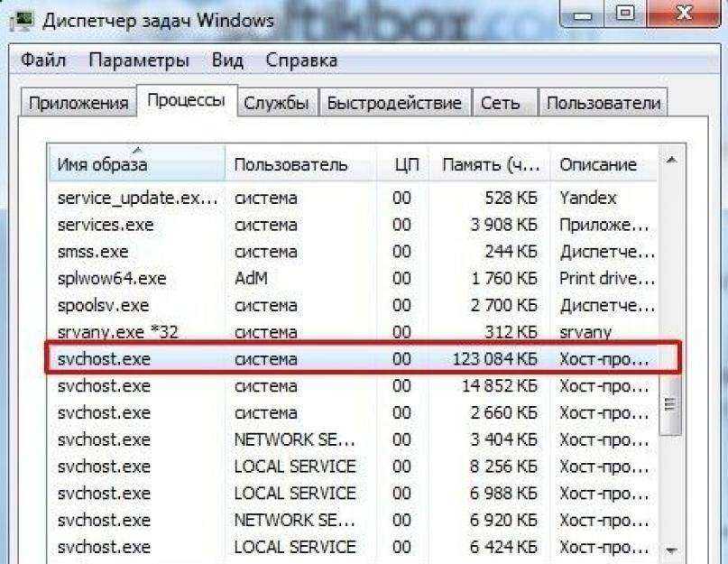This screenshot has width=728, height=564.
Task: Select the services.exe process
Action: click(x=353, y=225)
